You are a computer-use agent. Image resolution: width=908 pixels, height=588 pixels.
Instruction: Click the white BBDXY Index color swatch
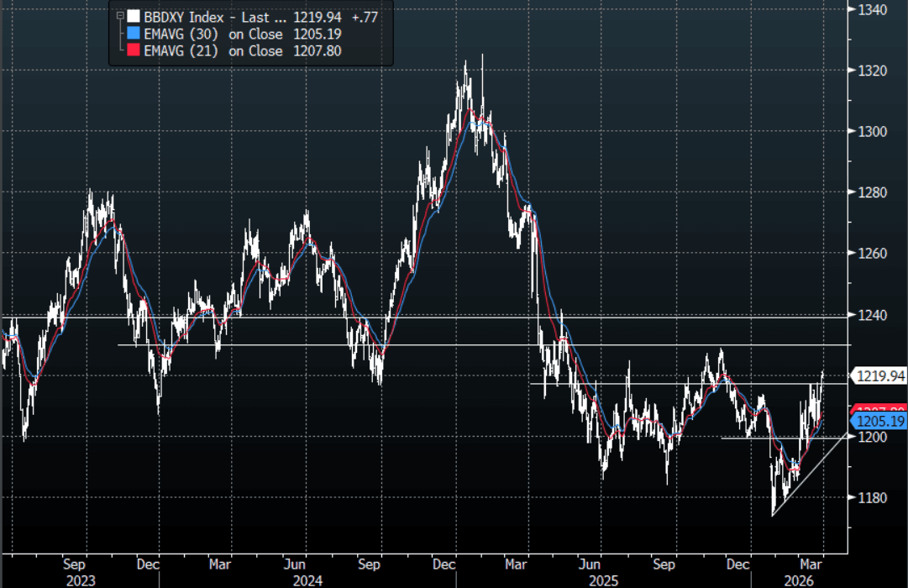133,16
